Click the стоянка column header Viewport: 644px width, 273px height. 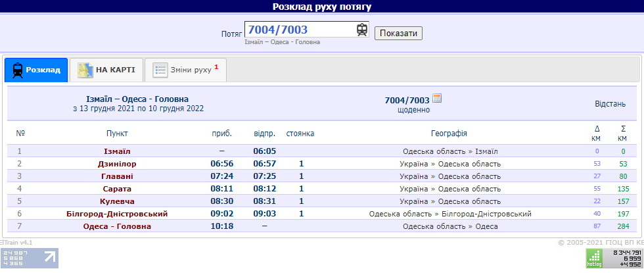300,134
